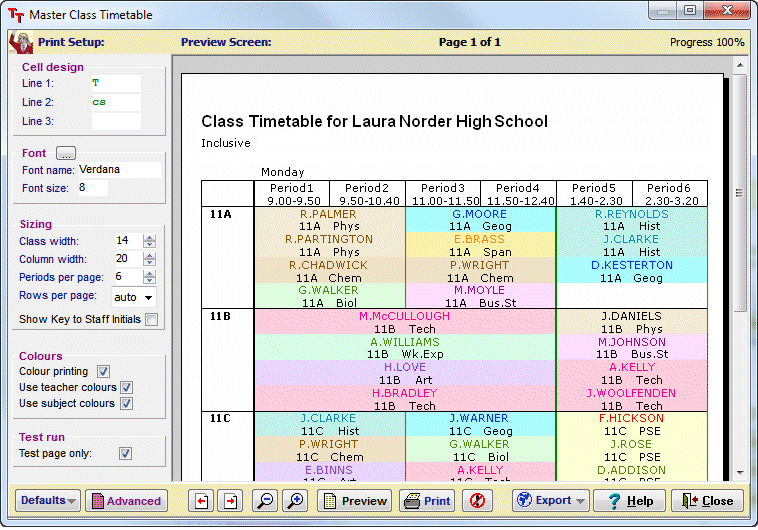Expand the Rows per page dropdown
758x530 pixels.
(x=148, y=297)
